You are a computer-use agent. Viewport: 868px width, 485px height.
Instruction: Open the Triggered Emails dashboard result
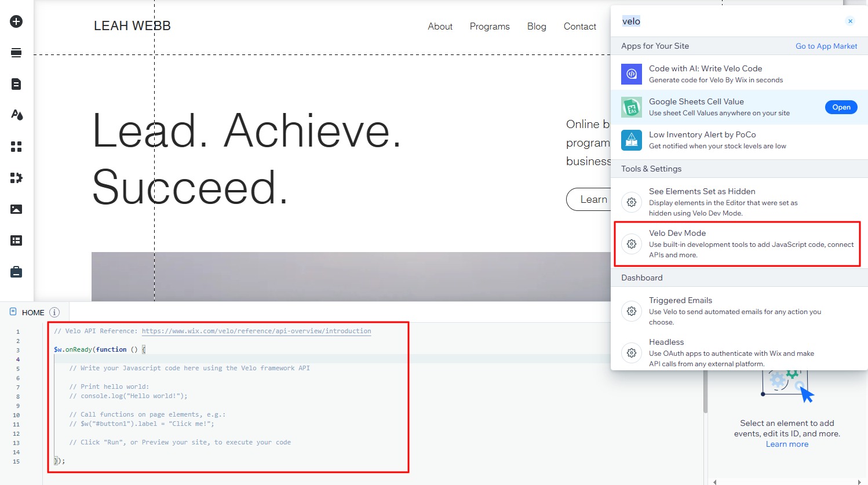680,300
